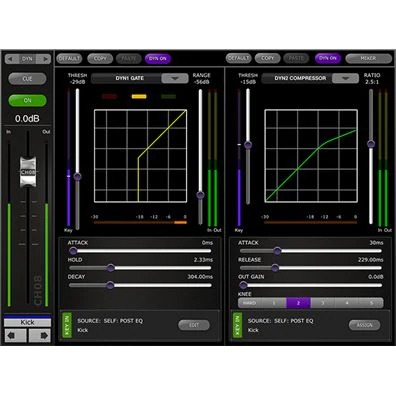Click the previous-screen arrow beside DYN

(x=12, y=59)
